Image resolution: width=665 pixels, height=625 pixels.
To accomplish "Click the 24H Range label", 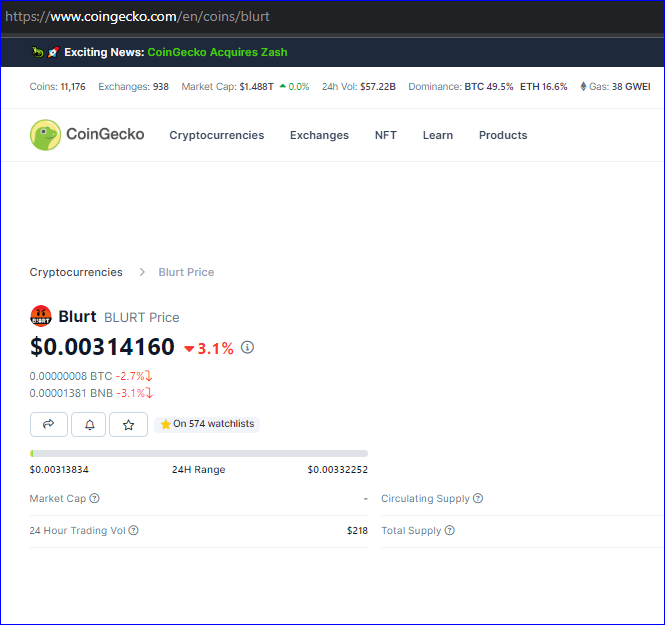I will [198, 470].
